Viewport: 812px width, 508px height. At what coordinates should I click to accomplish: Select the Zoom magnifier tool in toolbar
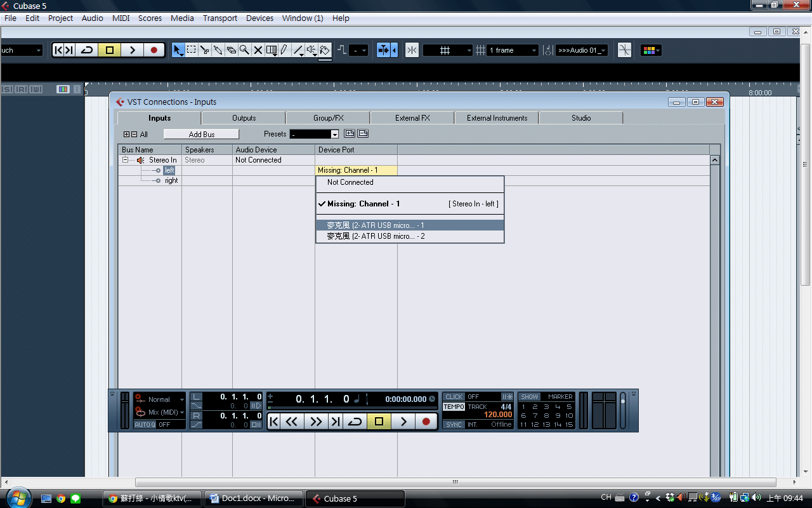(x=244, y=50)
